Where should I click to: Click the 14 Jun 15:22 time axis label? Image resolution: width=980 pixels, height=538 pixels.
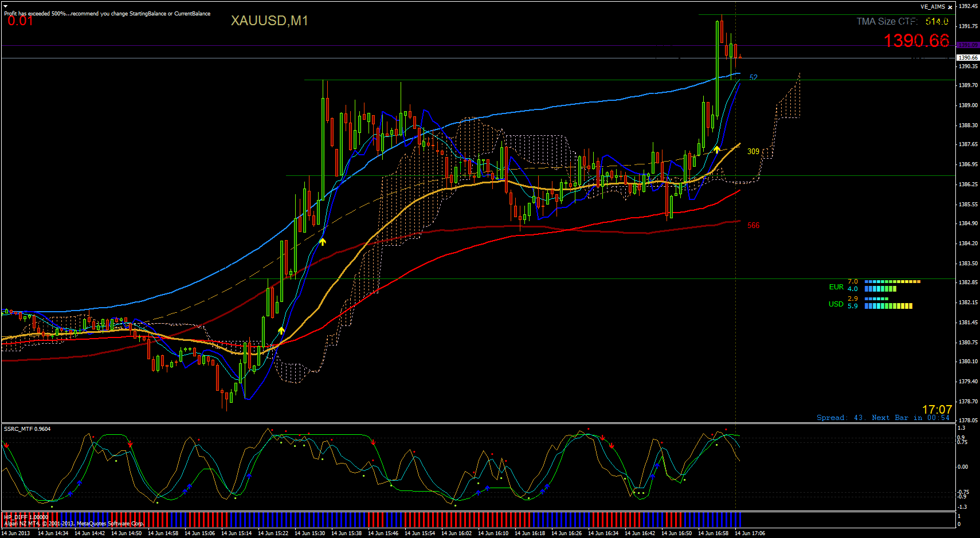click(273, 533)
